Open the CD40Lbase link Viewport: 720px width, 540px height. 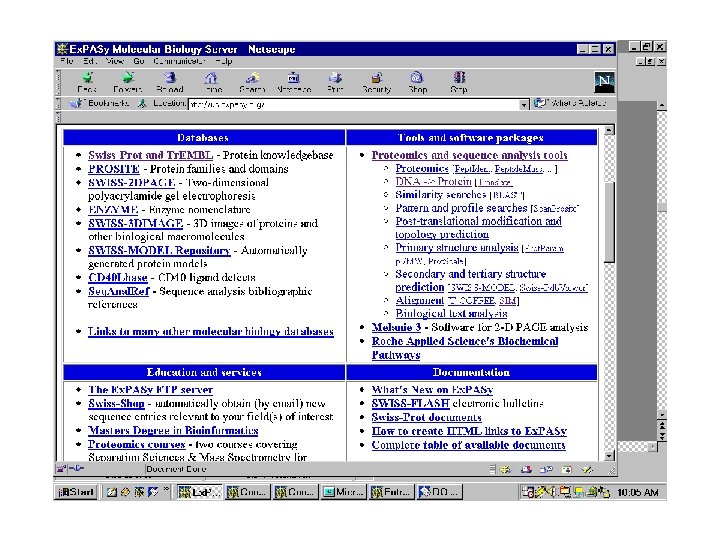(x=118, y=277)
